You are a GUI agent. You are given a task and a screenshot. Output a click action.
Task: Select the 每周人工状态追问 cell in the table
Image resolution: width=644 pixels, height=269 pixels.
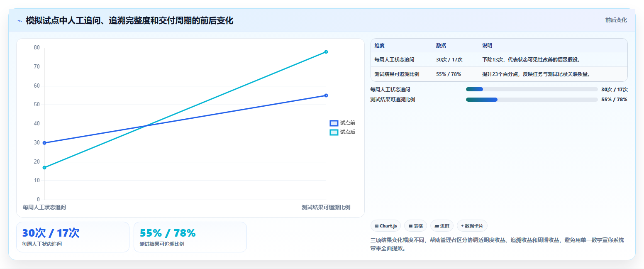coord(394,60)
